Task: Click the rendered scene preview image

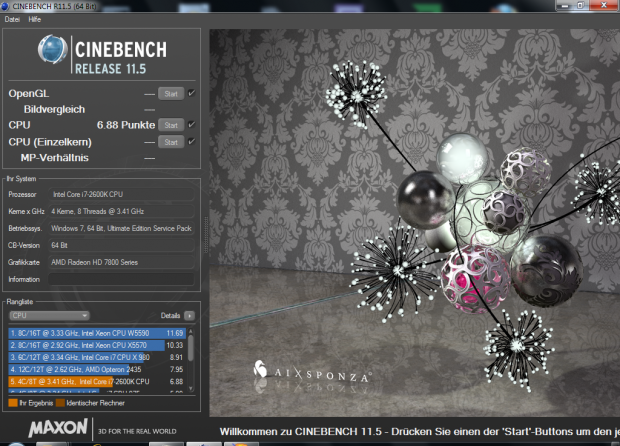Action: (414, 222)
